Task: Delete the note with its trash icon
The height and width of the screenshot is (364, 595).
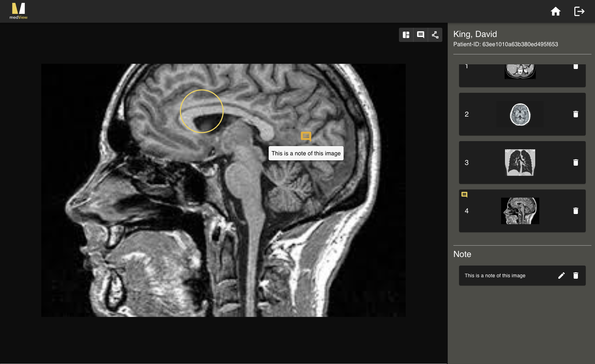Action: click(x=576, y=275)
